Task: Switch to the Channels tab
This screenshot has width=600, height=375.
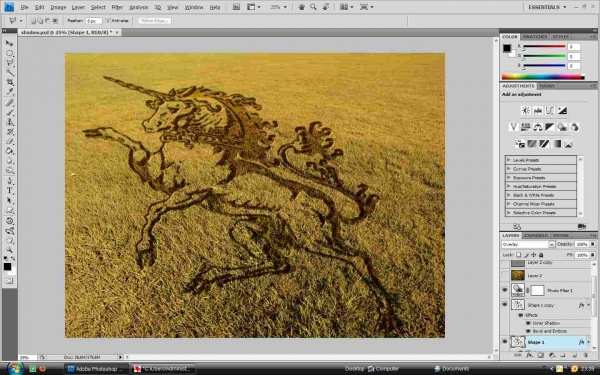Action: click(x=536, y=235)
